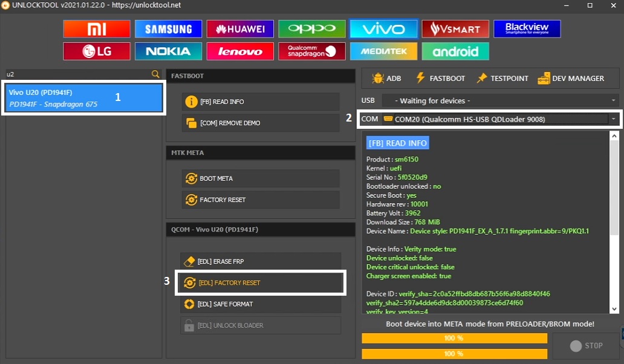
Task: Select the Android brand logo
Action: pos(455,51)
